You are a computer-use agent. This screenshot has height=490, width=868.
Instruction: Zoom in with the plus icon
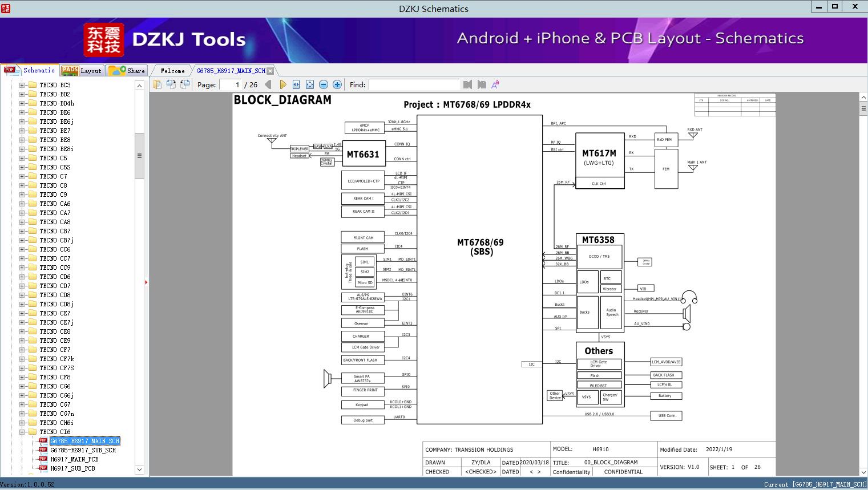point(337,84)
